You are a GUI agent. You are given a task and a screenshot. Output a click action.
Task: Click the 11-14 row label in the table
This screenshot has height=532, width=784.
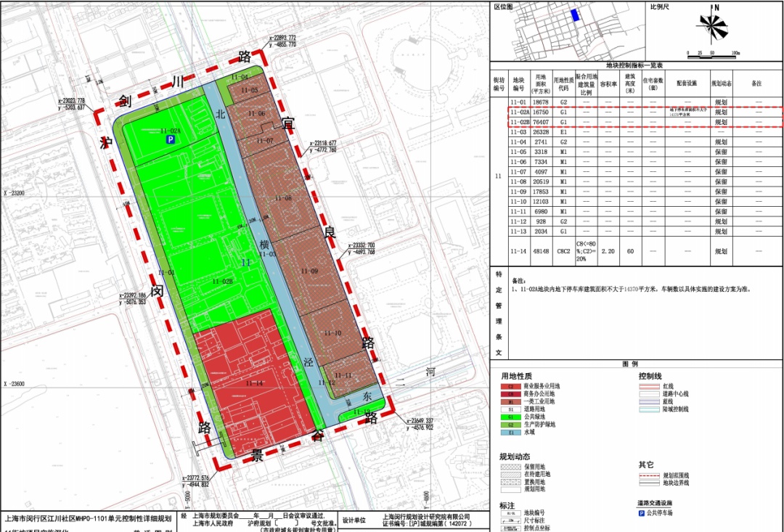coord(518,251)
